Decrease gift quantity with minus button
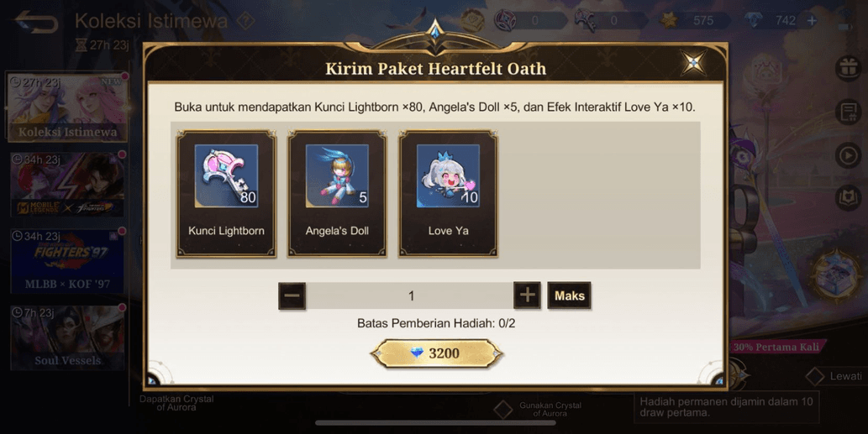The width and height of the screenshot is (868, 434). [292, 295]
